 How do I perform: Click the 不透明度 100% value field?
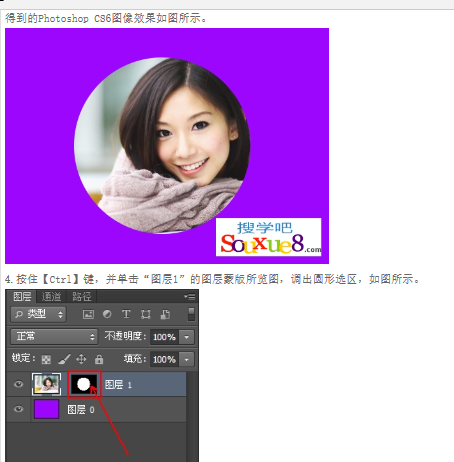[x=165, y=337]
